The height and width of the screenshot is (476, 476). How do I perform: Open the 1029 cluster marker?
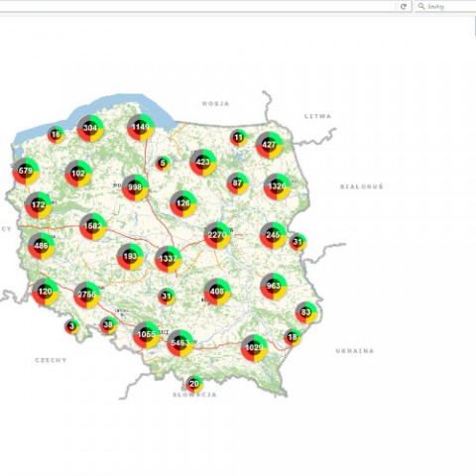click(x=254, y=348)
